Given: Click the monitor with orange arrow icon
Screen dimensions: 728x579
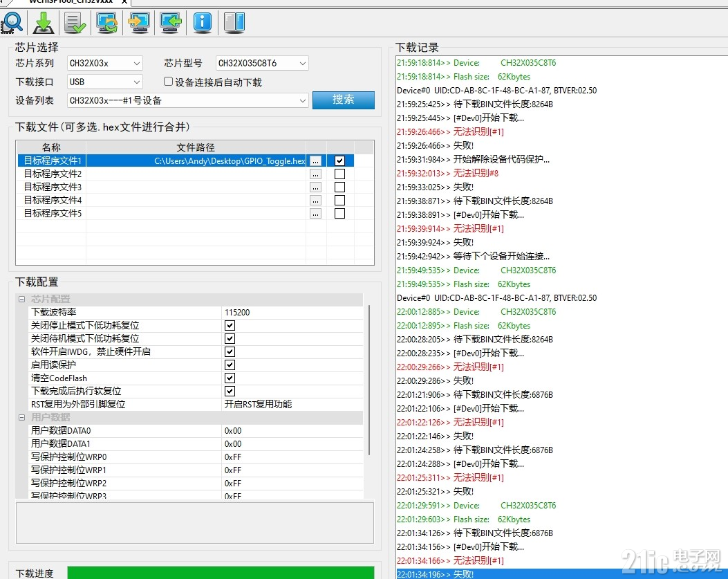Looking at the screenshot, I should tap(139, 23).
